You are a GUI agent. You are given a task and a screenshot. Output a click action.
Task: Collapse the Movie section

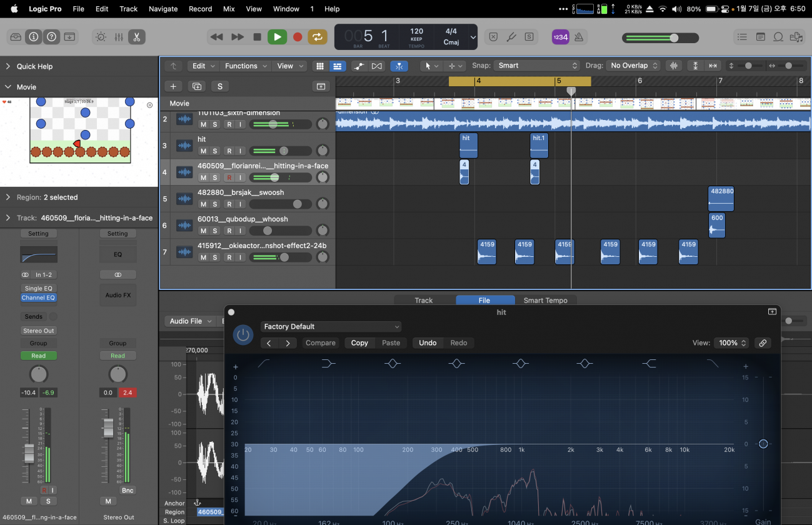(x=8, y=87)
